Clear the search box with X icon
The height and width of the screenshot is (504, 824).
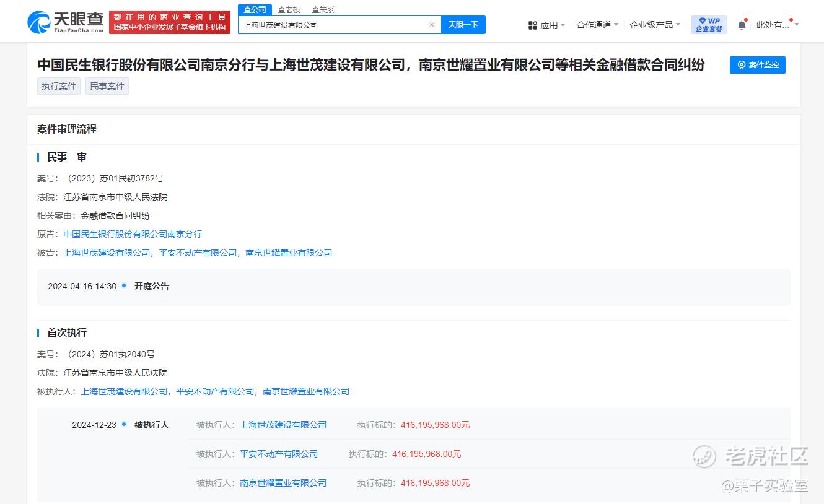tap(432, 25)
